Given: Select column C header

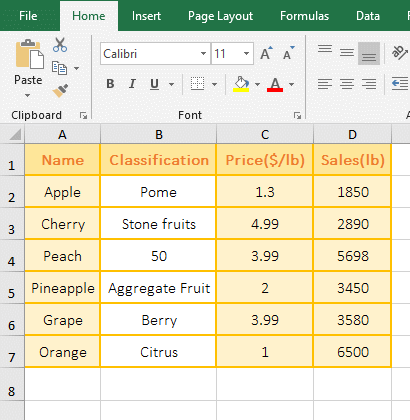Looking at the screenshot, I should 265,134.
